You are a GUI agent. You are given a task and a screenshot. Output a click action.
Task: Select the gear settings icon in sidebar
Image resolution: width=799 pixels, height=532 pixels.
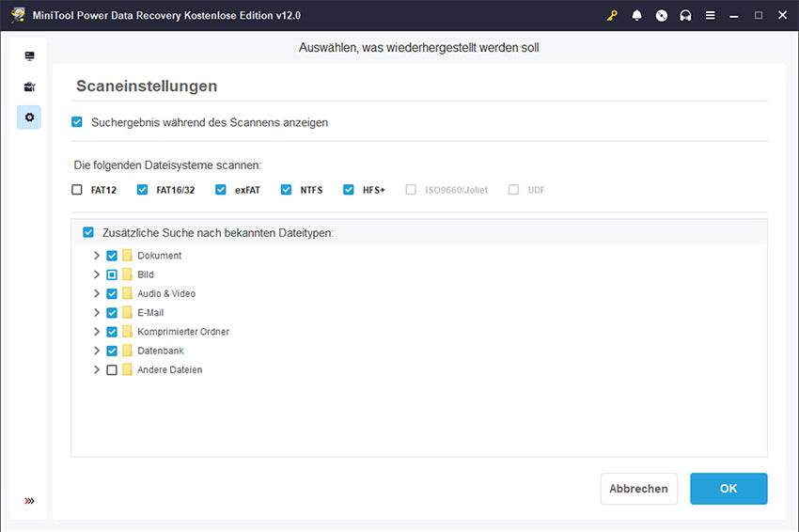coord(29,117)
